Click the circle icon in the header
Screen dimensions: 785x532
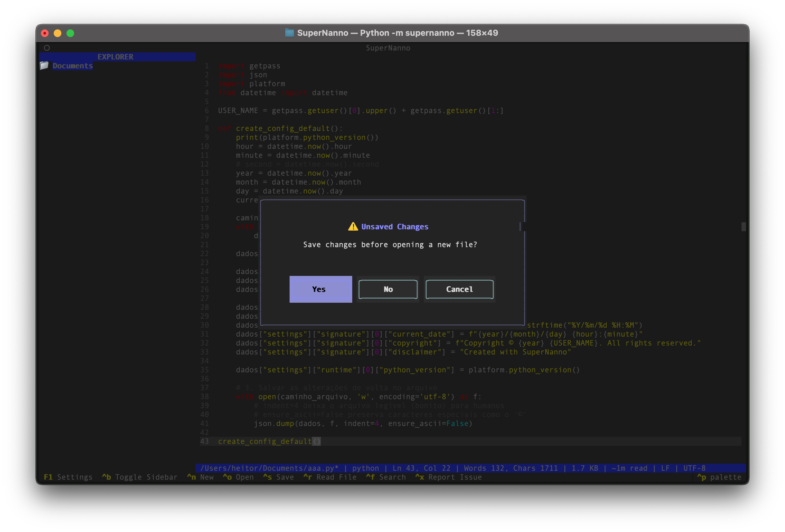47,48
